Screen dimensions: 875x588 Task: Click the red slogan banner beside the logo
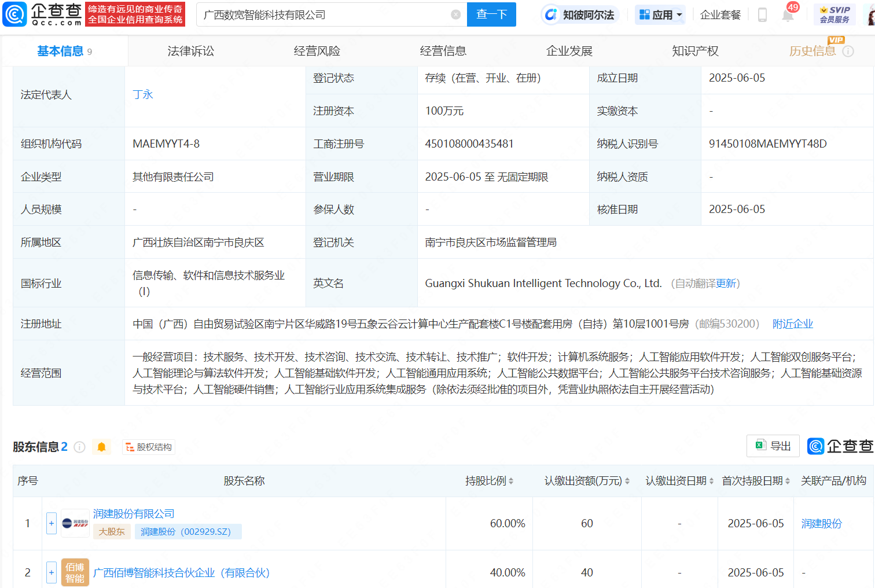point(135,14)
